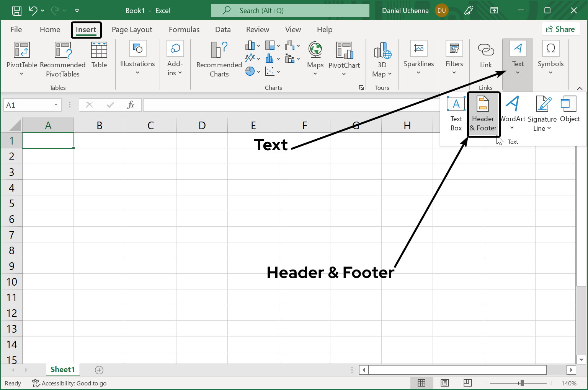Open the 3D Map tool

point(382,59)
